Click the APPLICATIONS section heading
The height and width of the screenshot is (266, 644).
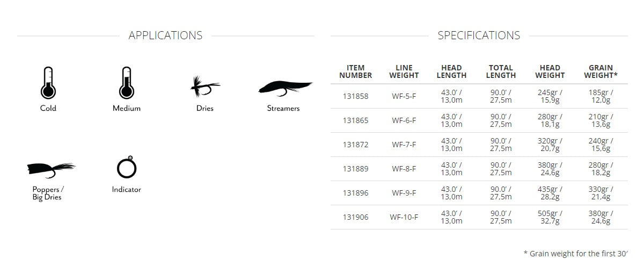[165, 35]
